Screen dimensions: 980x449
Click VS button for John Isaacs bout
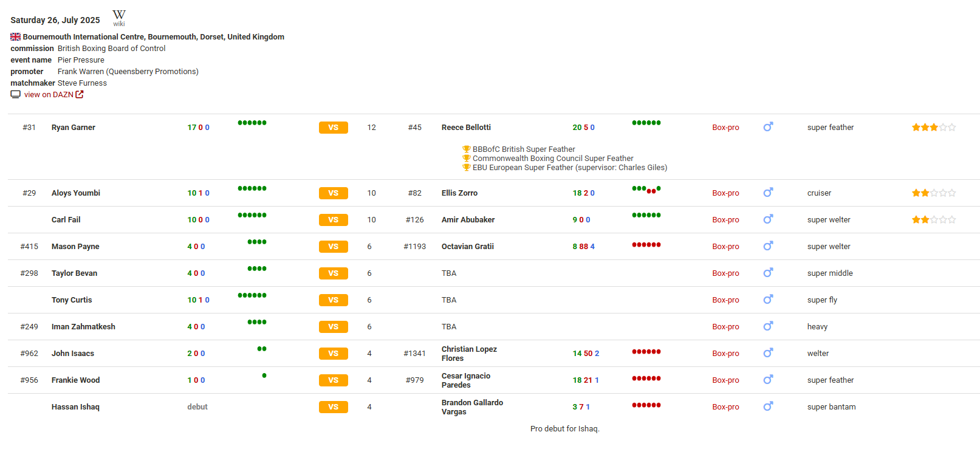tap(334, 354)
